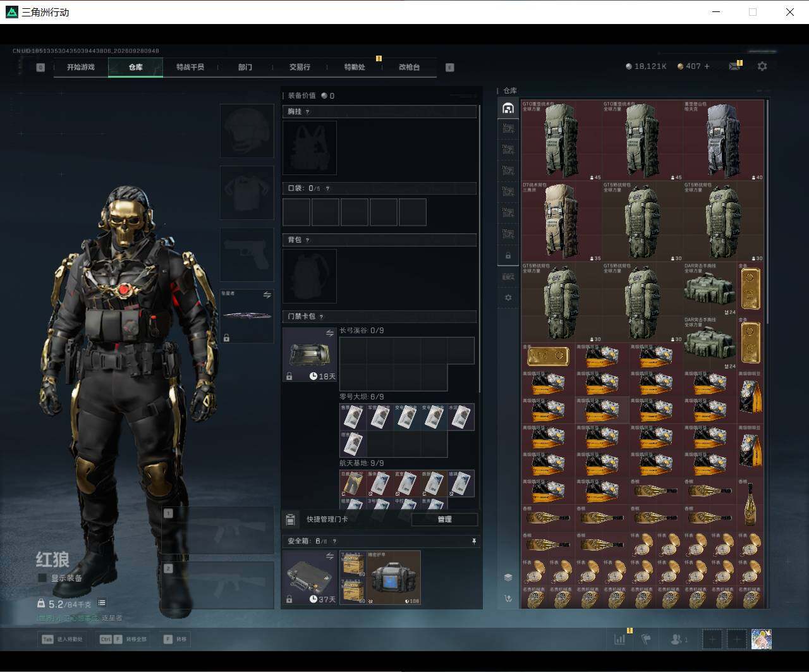Open the mail inbox envelope icon
The width and height of the screenshot is (809, 672).
click(734, 66)
